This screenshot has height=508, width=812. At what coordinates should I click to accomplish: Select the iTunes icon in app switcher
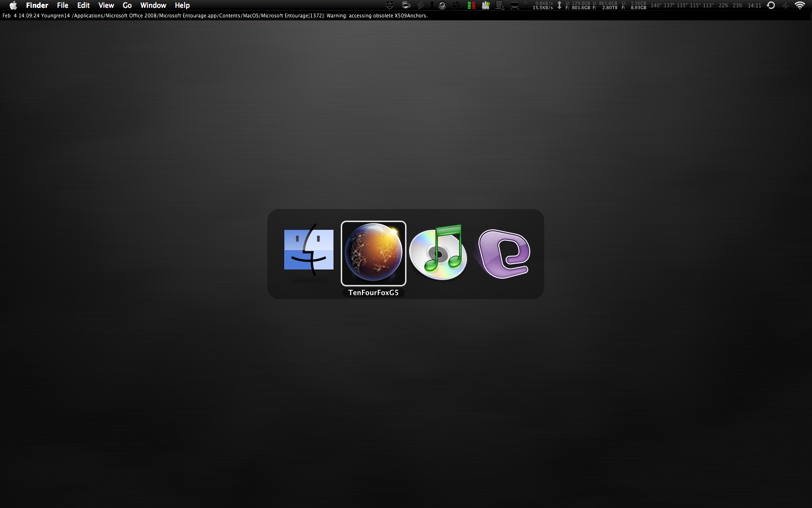pyautogui.click(x=438, y=253)
